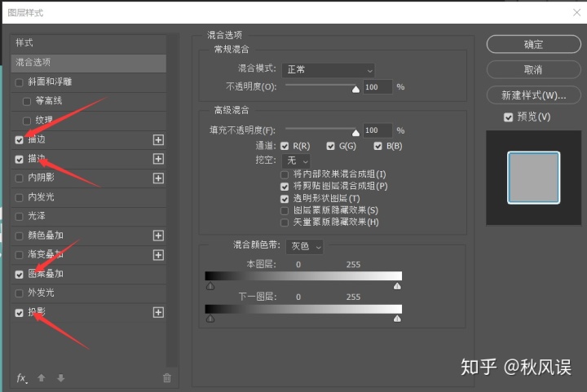Enable 内阴影 checkbox

[19, 178]
